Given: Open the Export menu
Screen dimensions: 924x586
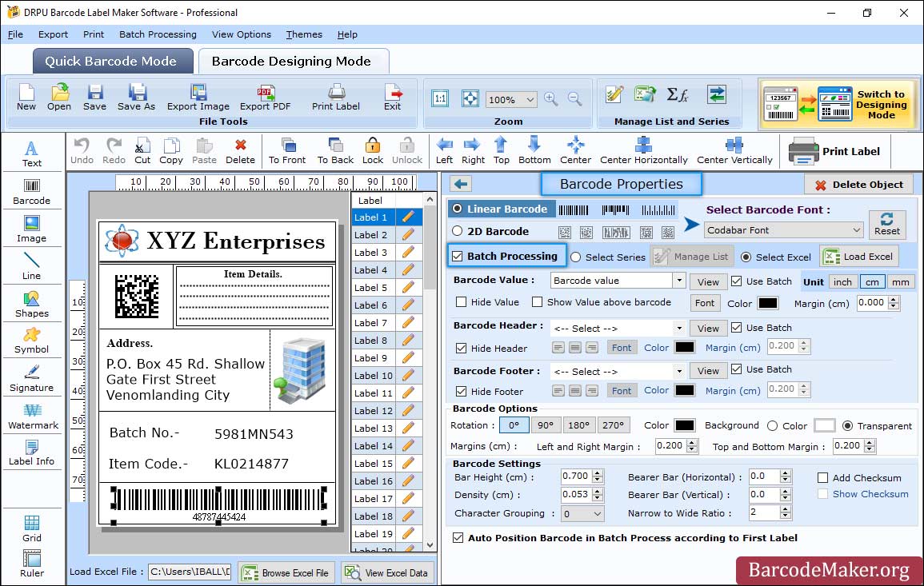Looking at the screenshot, I should [x=53, y=34].
